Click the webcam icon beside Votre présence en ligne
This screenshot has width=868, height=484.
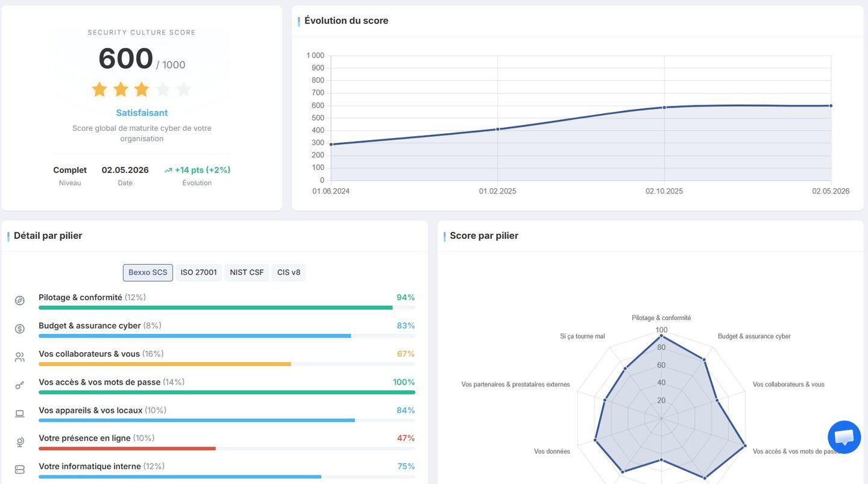pyautogui.click(x=19, y=442)
